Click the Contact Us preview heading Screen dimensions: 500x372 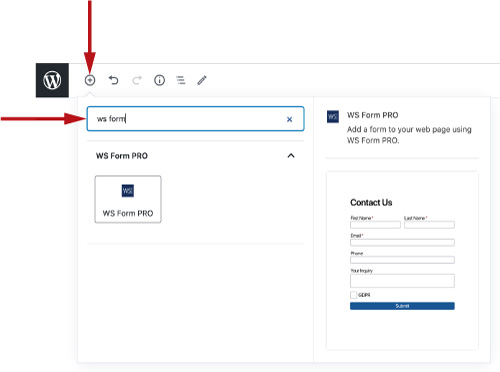coord(371,203)
